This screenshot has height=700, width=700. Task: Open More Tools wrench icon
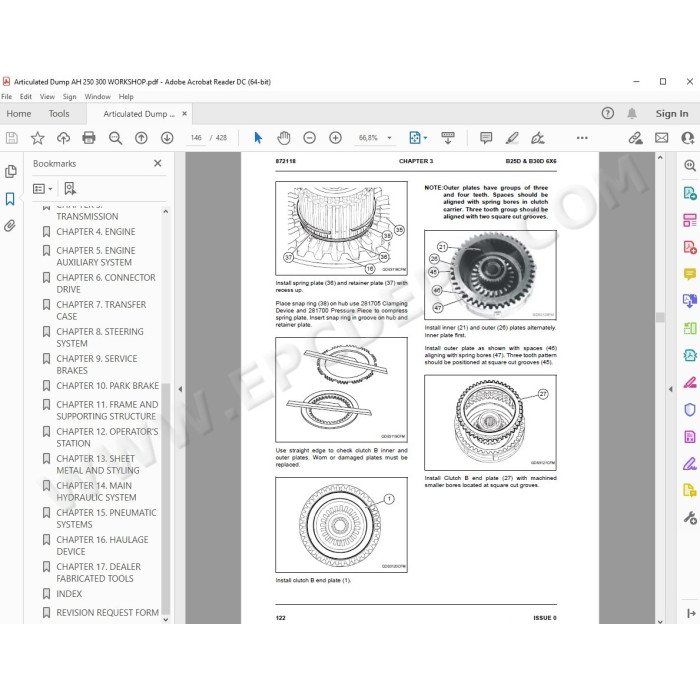pyautogui.click(x=690, y=518)
